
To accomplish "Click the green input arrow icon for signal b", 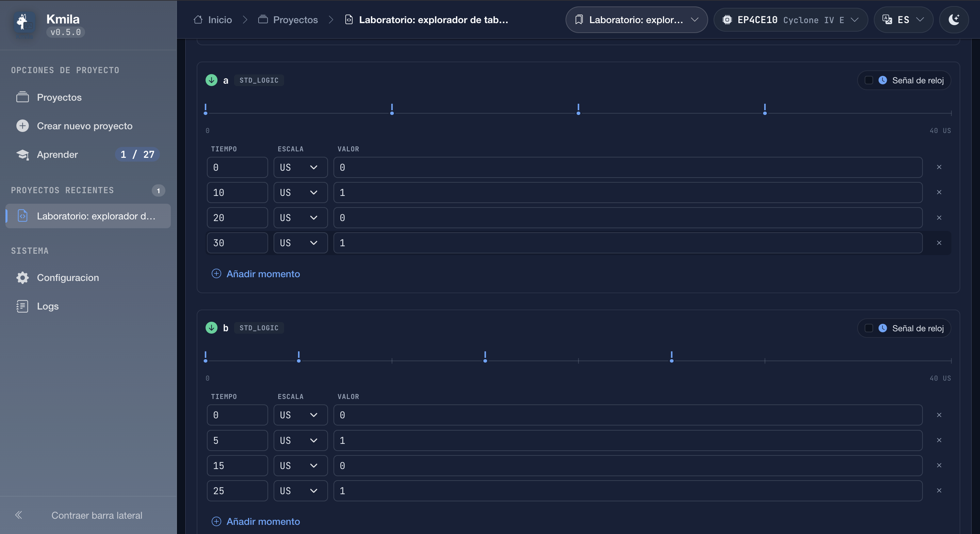I will [211, 328].
